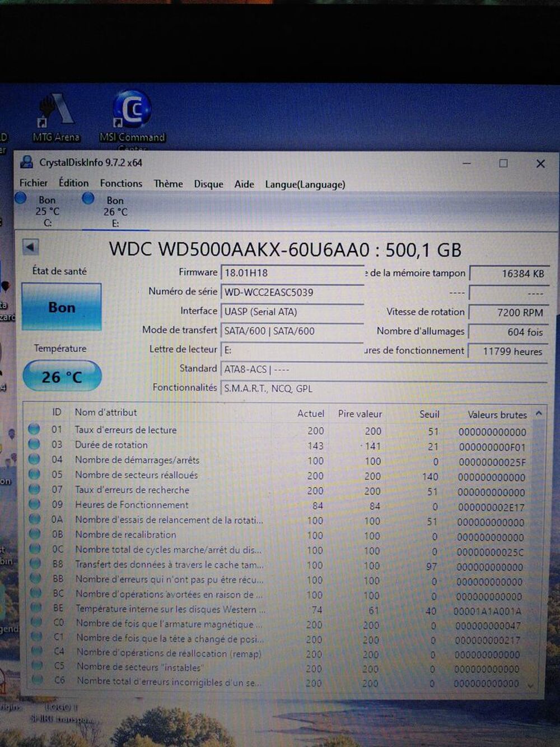Open the Édition menu
Screen dimensions: 560x747
(73, 183)
